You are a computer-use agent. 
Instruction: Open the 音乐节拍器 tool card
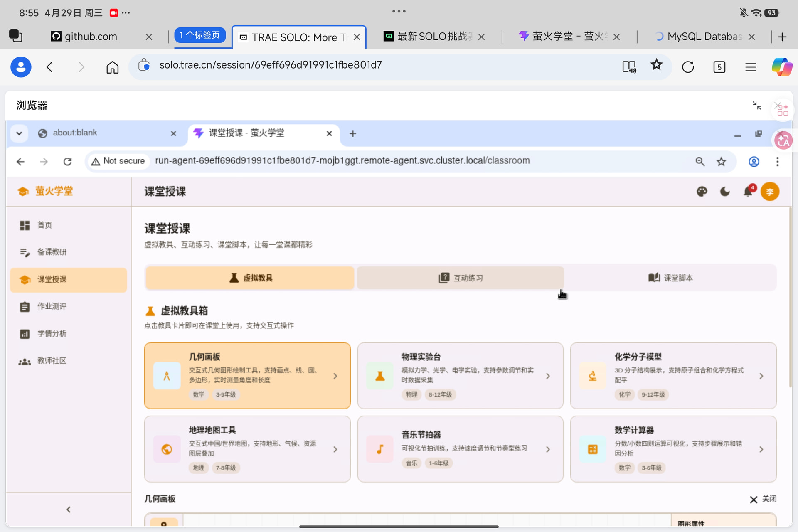(460, 449)
